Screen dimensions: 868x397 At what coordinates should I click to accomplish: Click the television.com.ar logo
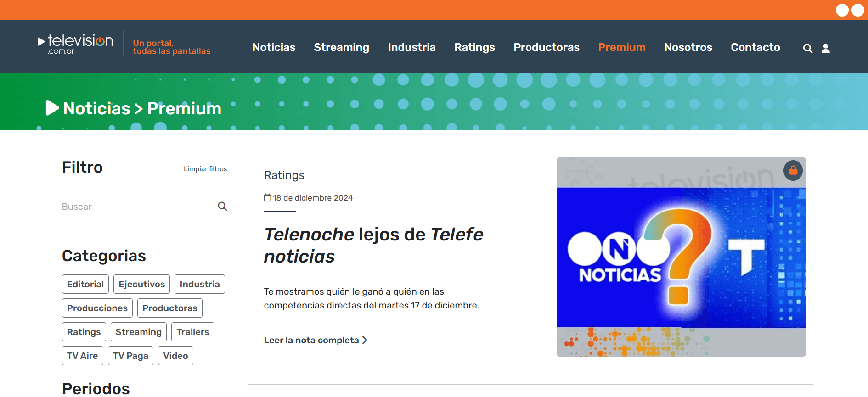pyautogui.click(x=75, y=45)
